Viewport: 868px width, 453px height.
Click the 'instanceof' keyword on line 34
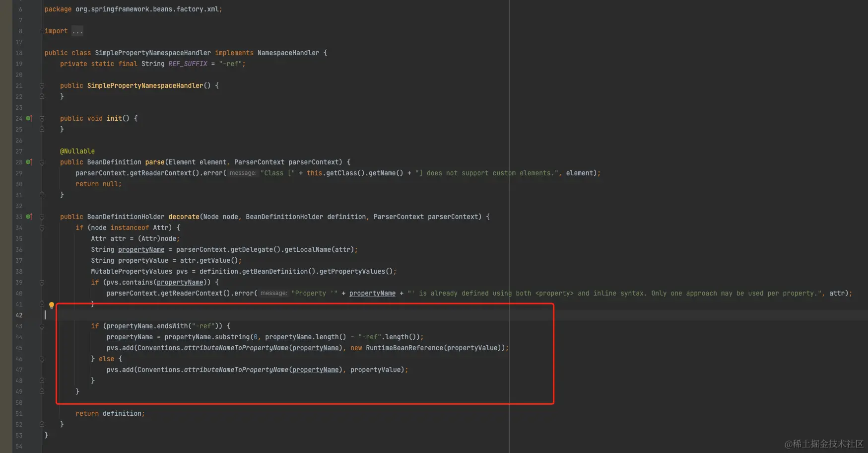tap(130, 227)
